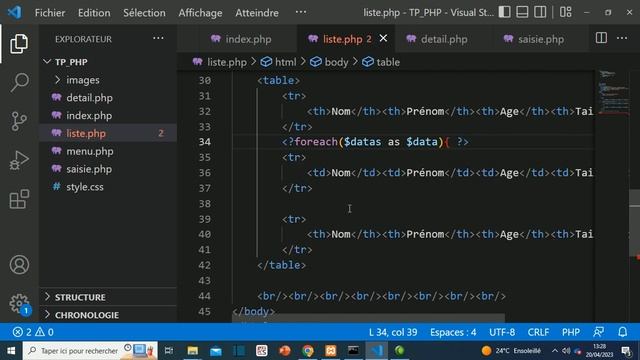Screen dimensions: 640x360
Task: Toggle the bottom panel layout icon
Action: pyautogui.click(x=522, y=12)
